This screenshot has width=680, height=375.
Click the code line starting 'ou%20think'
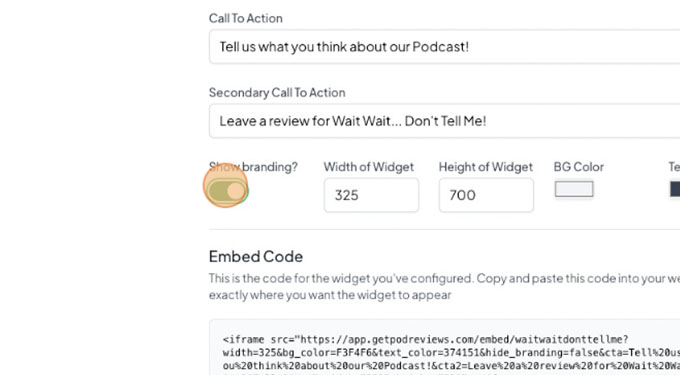point(451,366)
